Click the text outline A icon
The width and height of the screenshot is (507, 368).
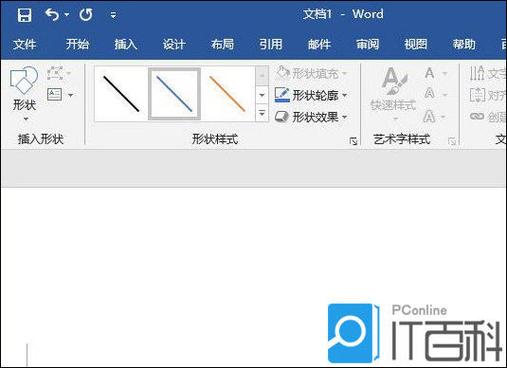point(430,94)
